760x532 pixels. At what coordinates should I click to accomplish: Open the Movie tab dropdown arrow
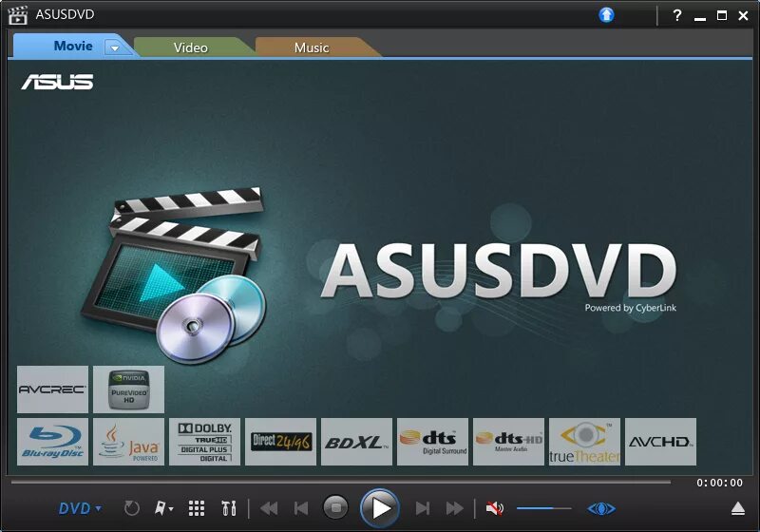coord(115,47)
